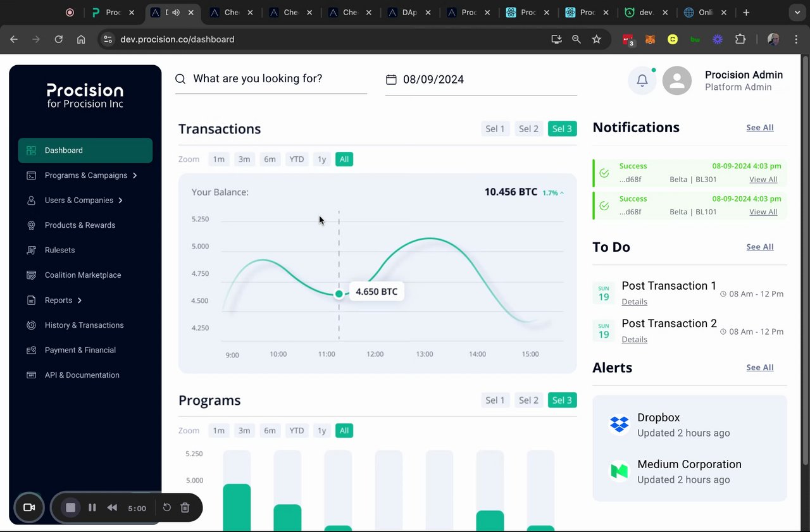Focus the 'What are you looking for?' search field
The height and width of the screenshot is (532, 810).
click(271, 79)
